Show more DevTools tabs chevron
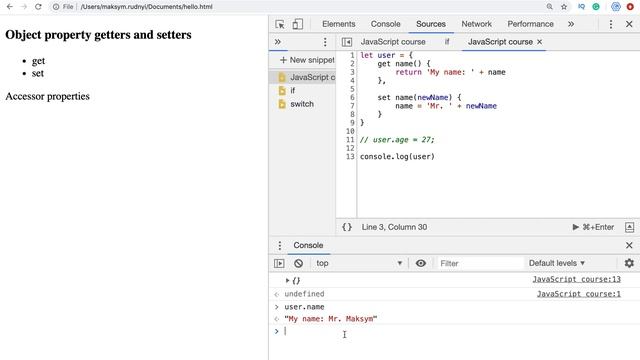This screenshot has width=640, height=360. [571, 24]
